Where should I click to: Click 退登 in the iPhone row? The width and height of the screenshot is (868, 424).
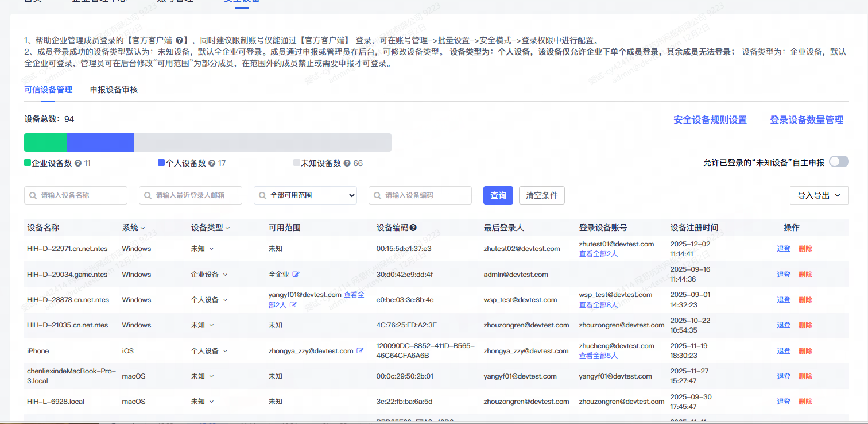click(784, 351)
